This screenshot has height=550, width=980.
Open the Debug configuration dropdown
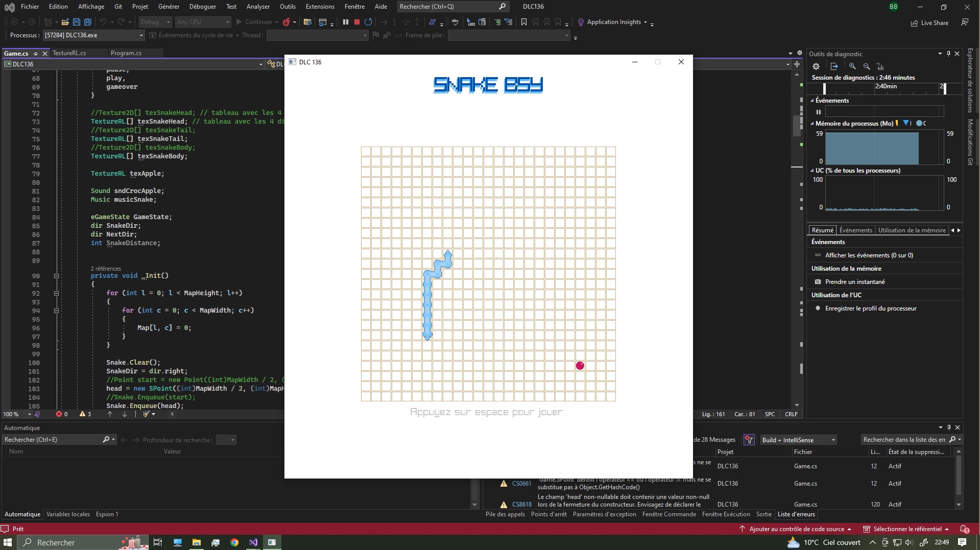point(155,22)
